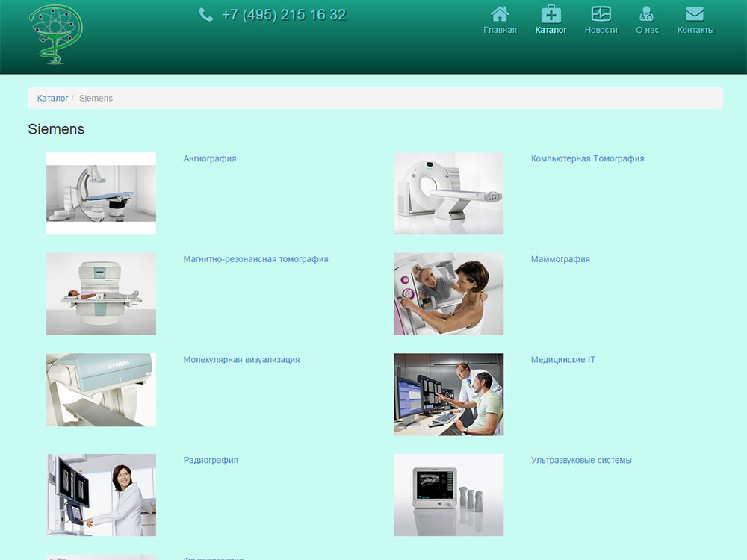
Task: Select Магнитно-резонансная томография link
Action: (255, 259)
